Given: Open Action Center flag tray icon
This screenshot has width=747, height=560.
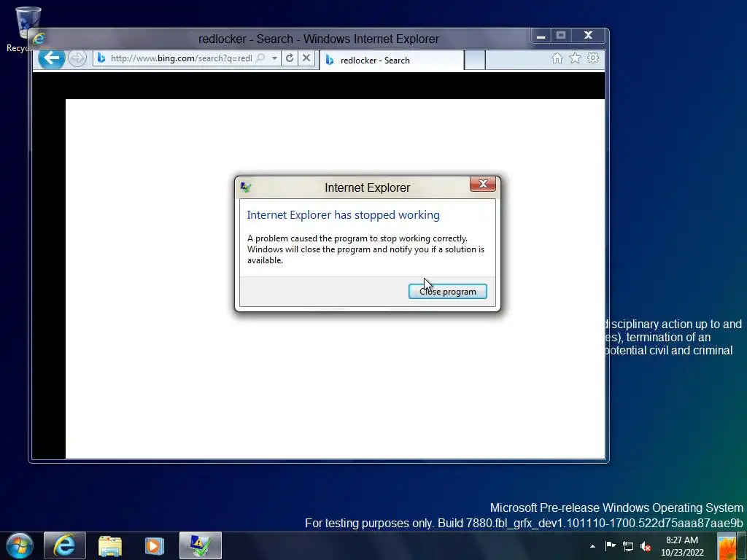Looking at the screenshot, I should pos(610,546).
